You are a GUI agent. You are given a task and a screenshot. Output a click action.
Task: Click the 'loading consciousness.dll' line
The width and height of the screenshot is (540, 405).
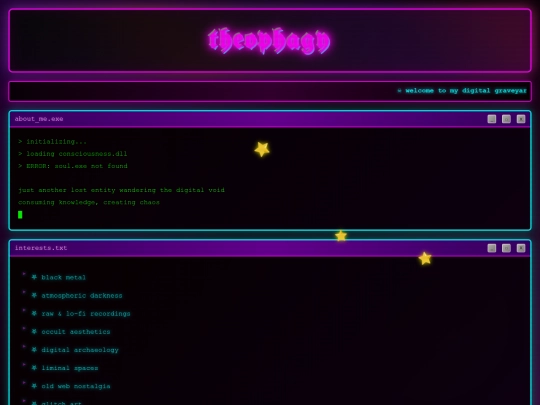[73, 154]
